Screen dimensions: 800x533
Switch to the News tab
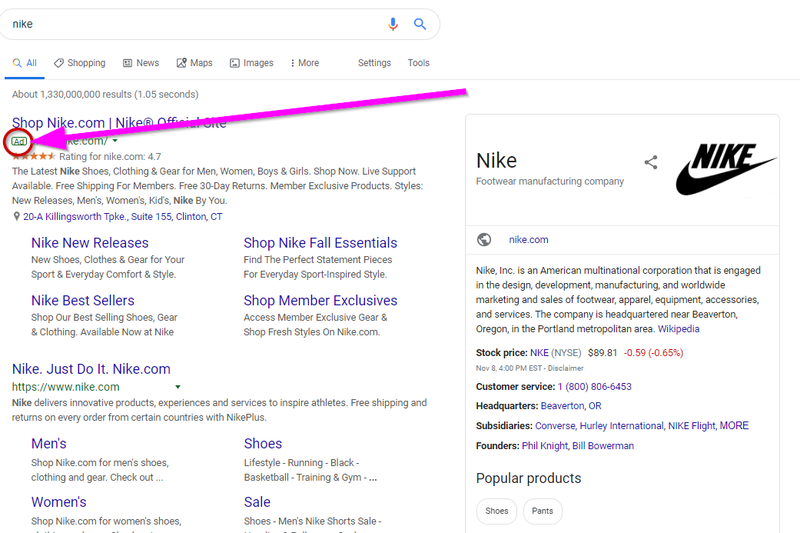tap(141, 63)
